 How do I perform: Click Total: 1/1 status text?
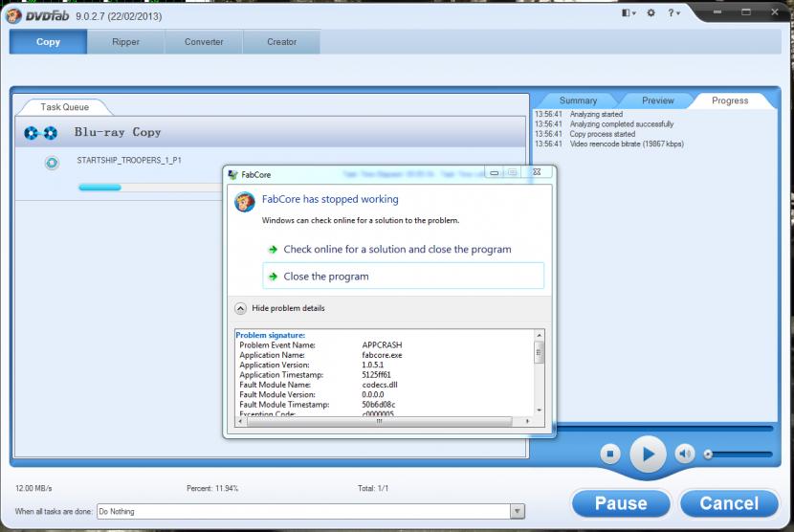click(373, 488)
